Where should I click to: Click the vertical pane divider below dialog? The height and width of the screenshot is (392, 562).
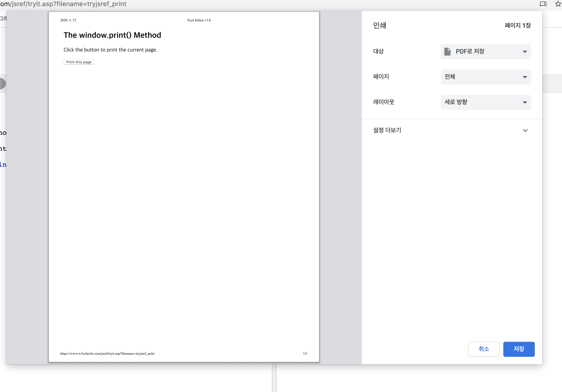coord(274,378)
